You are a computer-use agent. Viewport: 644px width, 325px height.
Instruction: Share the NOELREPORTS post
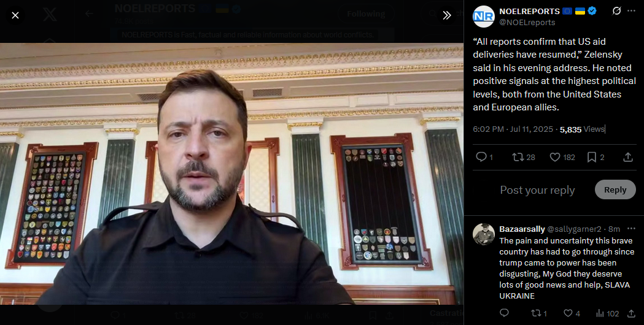(x=628, y=157)
